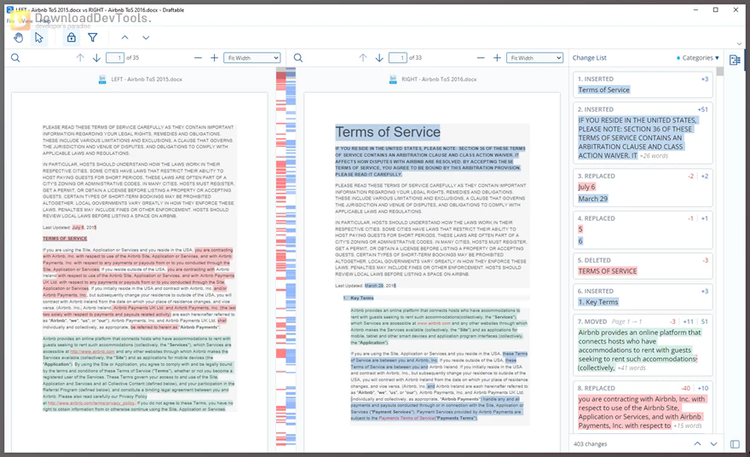Click the blue overview map strip
Screen dimensions: 750x457
coord(291,258)
